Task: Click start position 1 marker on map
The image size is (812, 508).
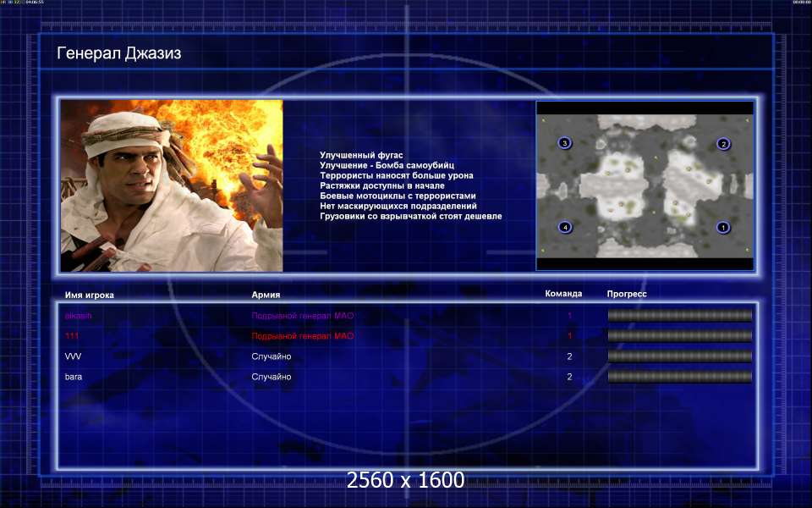Action: (723, 227)
